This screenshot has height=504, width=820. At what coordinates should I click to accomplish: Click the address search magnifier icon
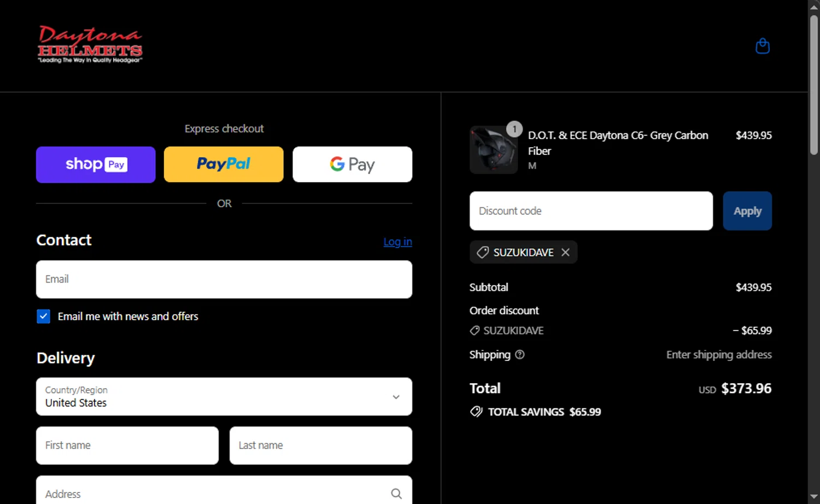396,494
